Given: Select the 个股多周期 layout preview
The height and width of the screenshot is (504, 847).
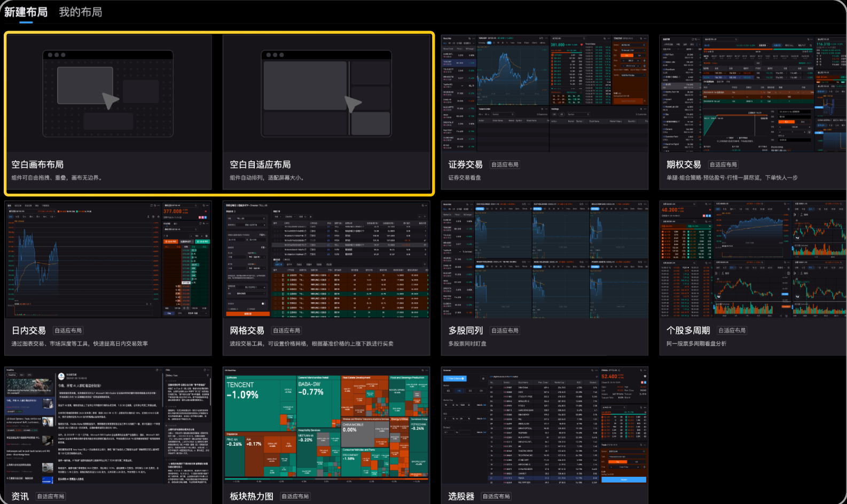Looking at the screenshot, I should [752, 259].
